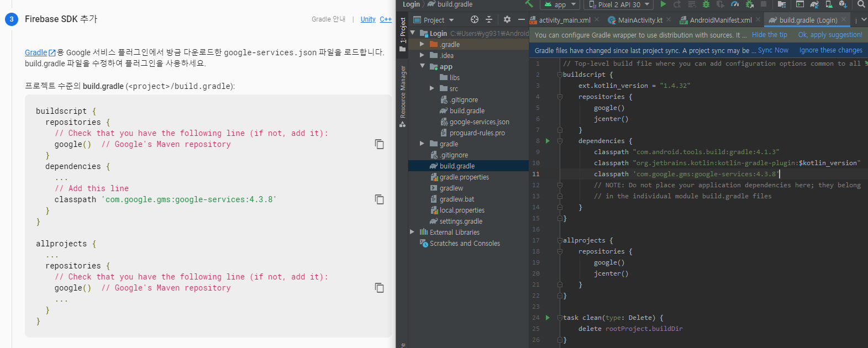Click the Search Everywhere magnifier icon
Viewport: 868px width, 348px height.
[x=861, y=4]
